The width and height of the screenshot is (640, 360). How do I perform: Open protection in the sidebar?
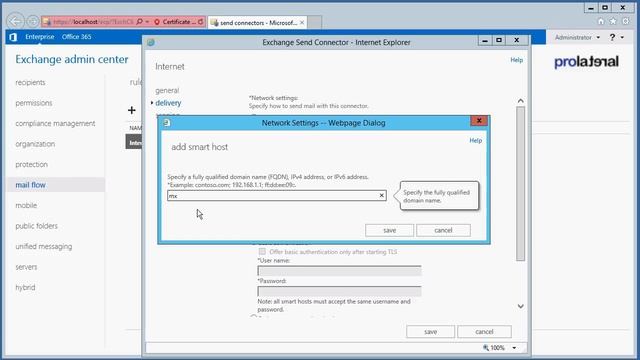(x=31, y=164)
